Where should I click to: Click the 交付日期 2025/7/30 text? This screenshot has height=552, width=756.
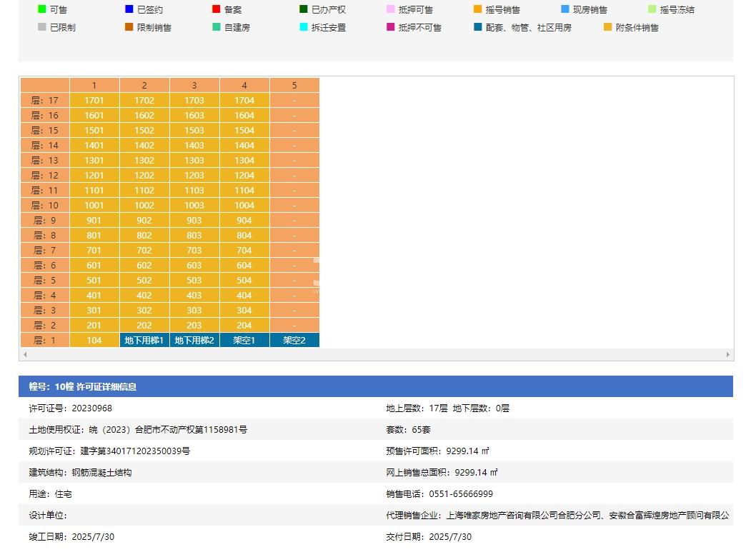(429, 536)
